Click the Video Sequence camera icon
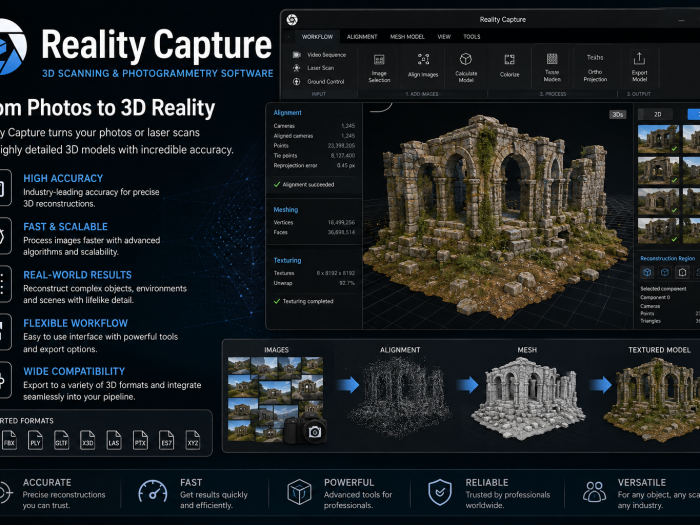The height and width of the screenshot is (525, 700). (x=296, y=54)
